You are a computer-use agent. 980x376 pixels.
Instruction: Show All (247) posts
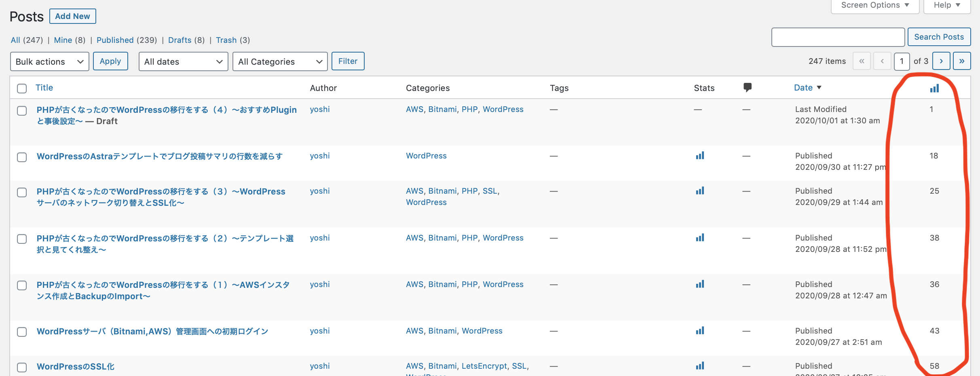click(27, 40)
